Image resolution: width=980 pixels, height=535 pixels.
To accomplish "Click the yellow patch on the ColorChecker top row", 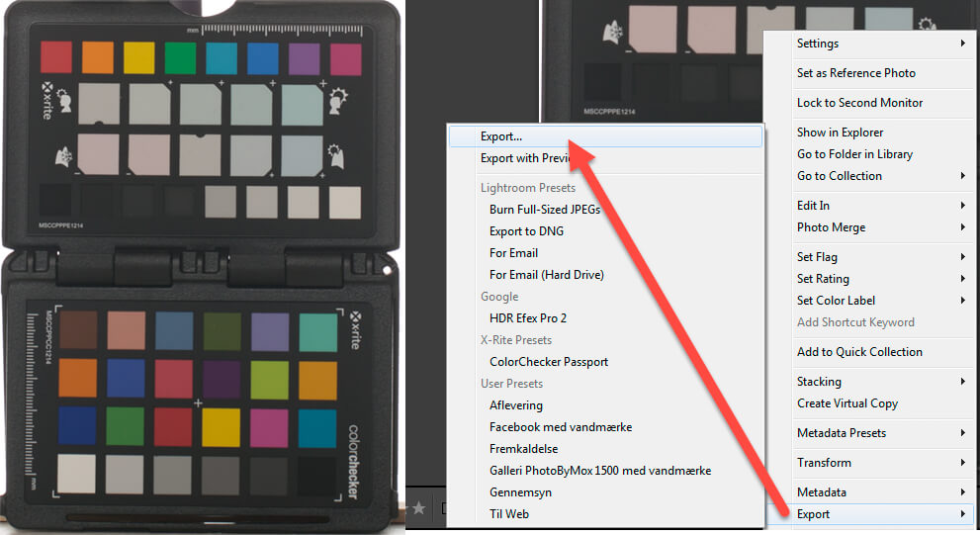I will pyautogui.click(x=138, y=58).
